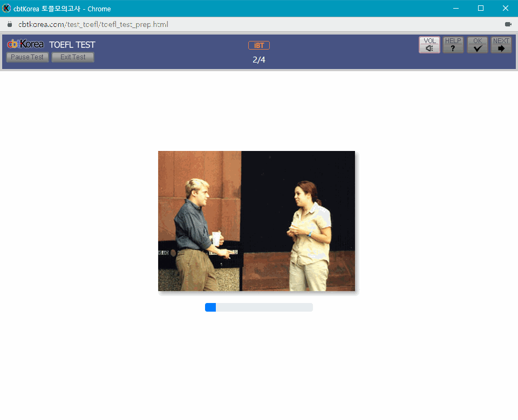
Task: Go to next with NEXT arrow button
Action: coord(501,45)
